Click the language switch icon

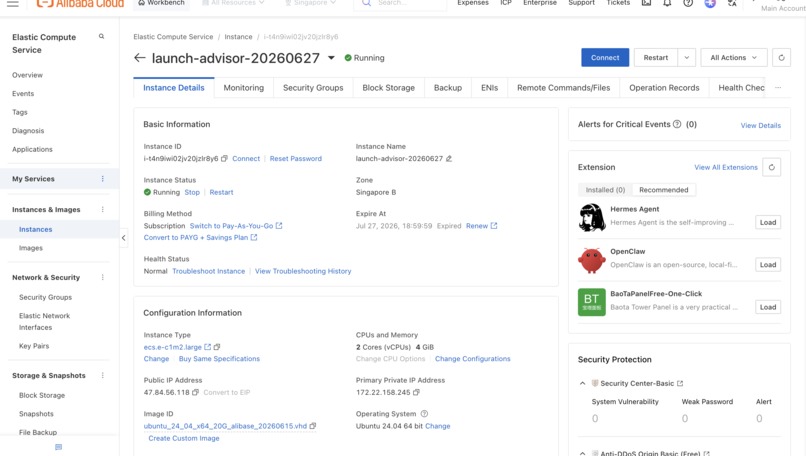(x=732, y=3)
